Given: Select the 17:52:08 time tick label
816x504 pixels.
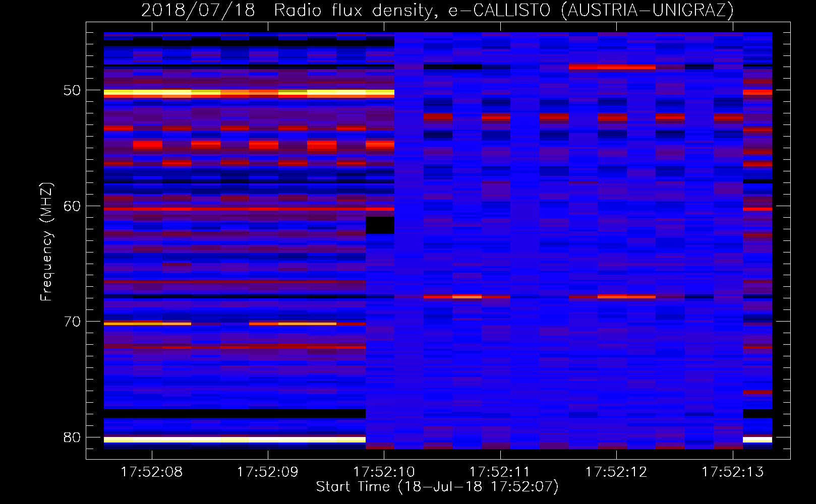Looking at the screenshot, I should [151, 472].
